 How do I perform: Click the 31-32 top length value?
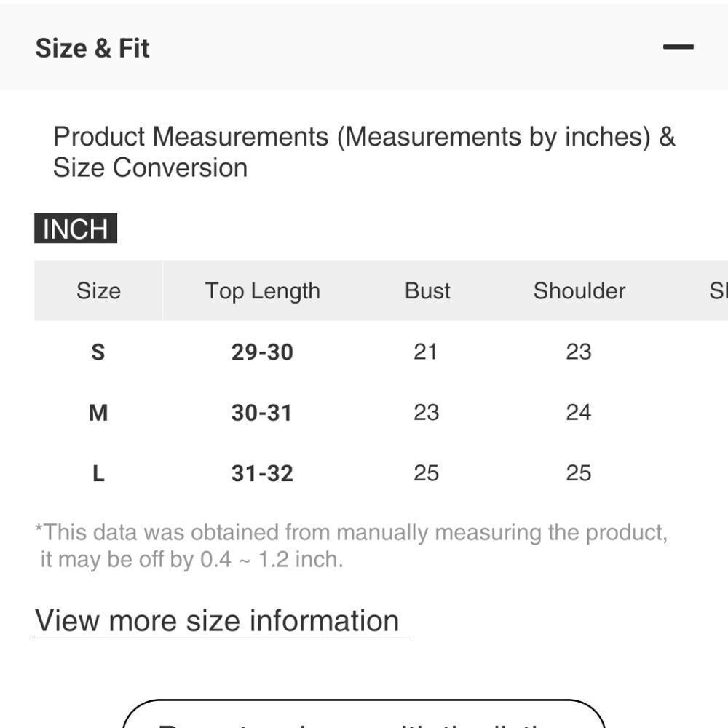coord(262,474)
